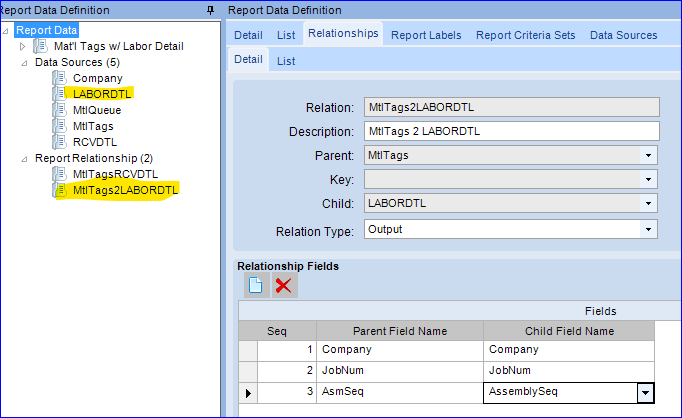Select the LABORDTL data source
The width and height of the screenshot is (682, 418).
tap(102, 94)
